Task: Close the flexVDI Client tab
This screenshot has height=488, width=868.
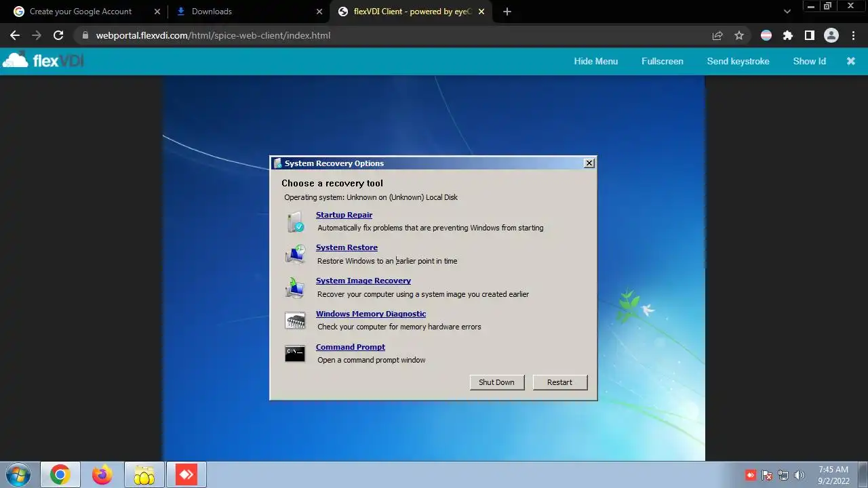Action: click(x=481, y=12)
